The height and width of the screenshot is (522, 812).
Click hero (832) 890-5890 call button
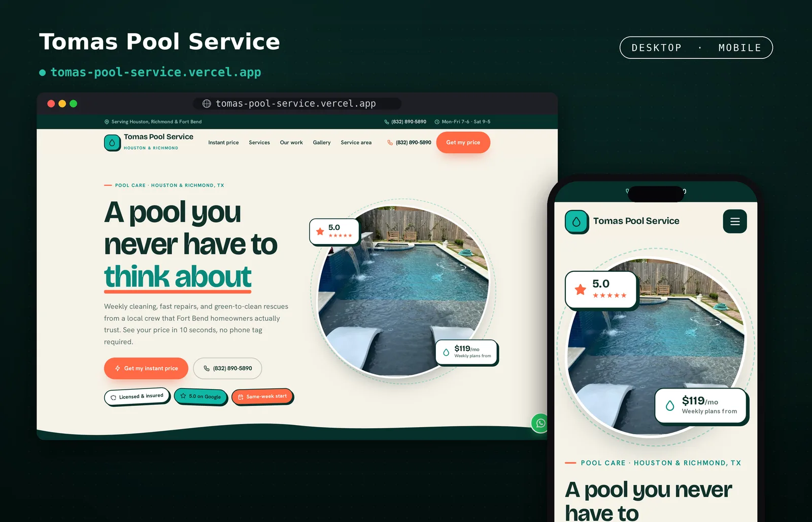pos(227,368)
